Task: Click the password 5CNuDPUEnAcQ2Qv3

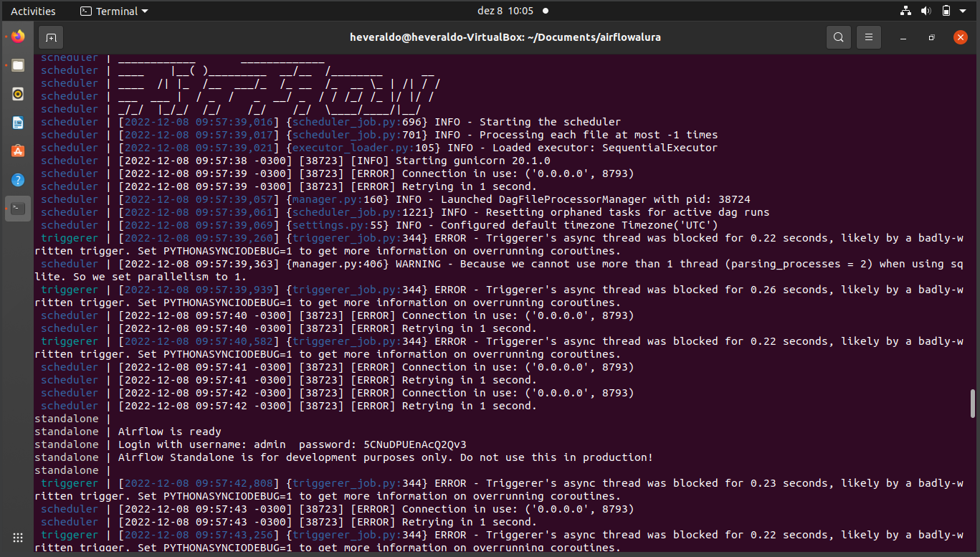Action: pos(415,444)
